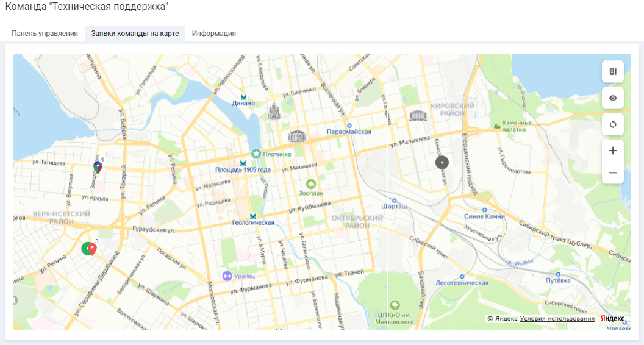Select the Геологическая metro station icon
Viewport: 644px width, 345px height.
click(x=252, y=216)
